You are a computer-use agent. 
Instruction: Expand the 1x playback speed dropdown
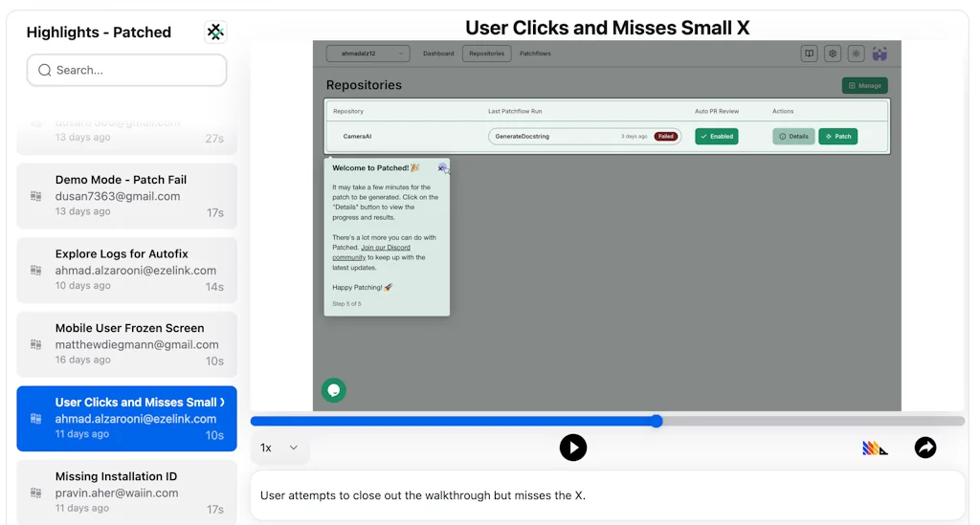coord(279,448)
